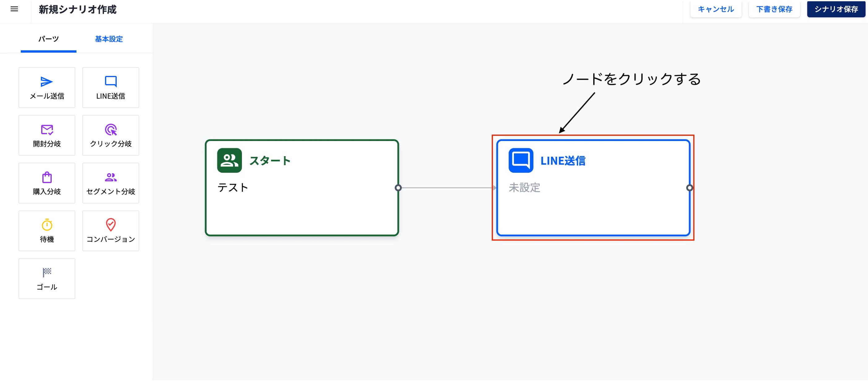This screenshot has height=381, width=868.
Task: Click the green people icon in スタート node
Action: click(x=230, y=161)
